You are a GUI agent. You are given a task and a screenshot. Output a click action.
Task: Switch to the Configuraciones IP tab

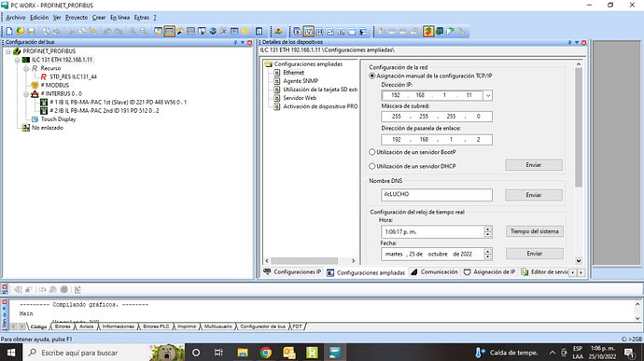(x=293, y=271)
